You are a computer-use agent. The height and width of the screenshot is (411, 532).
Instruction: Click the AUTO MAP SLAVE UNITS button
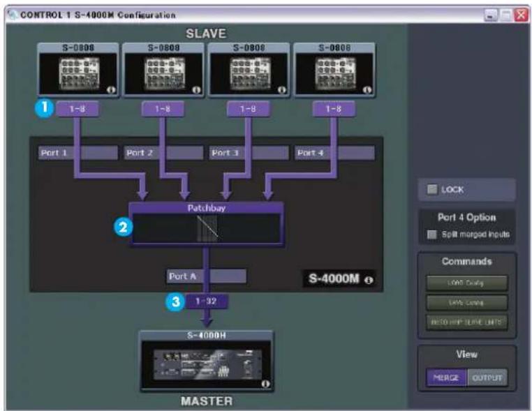point(467,322)
